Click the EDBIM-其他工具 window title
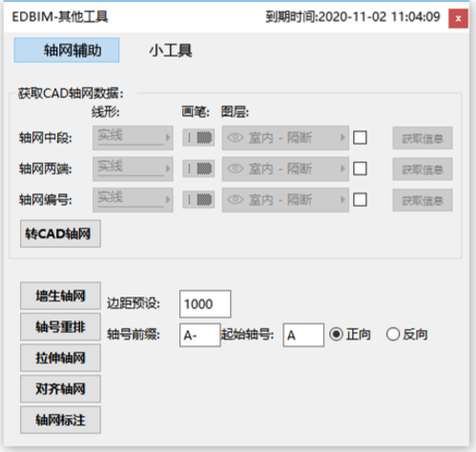Viewport: 476px width, 452px height. pos(60,17)
